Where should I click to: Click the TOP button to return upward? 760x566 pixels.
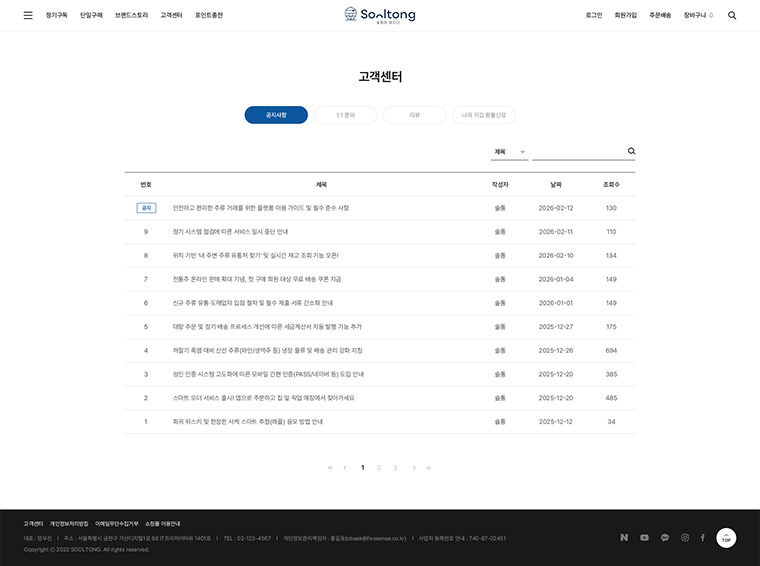click(x=726, y=538)
